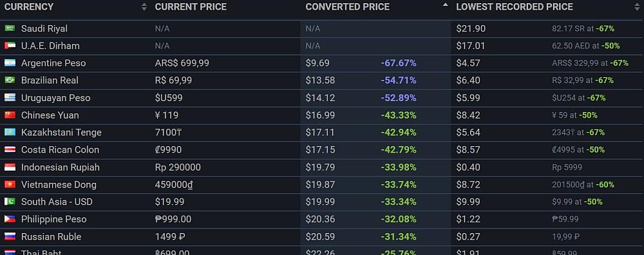Click the 2343₸ at -67% entry
This screenshot has height=255, width=644.
click(578, 132)
